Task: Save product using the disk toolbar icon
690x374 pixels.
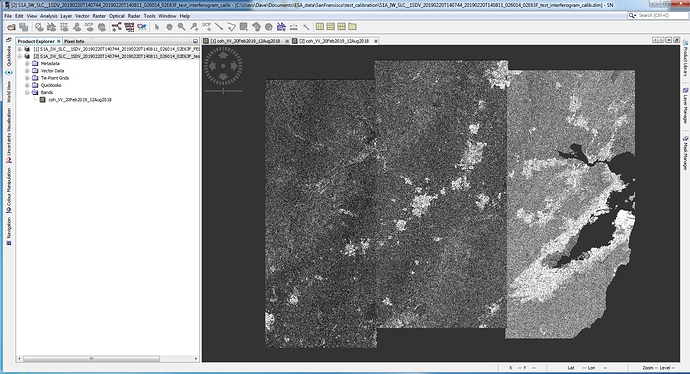Action: point(24,27)
